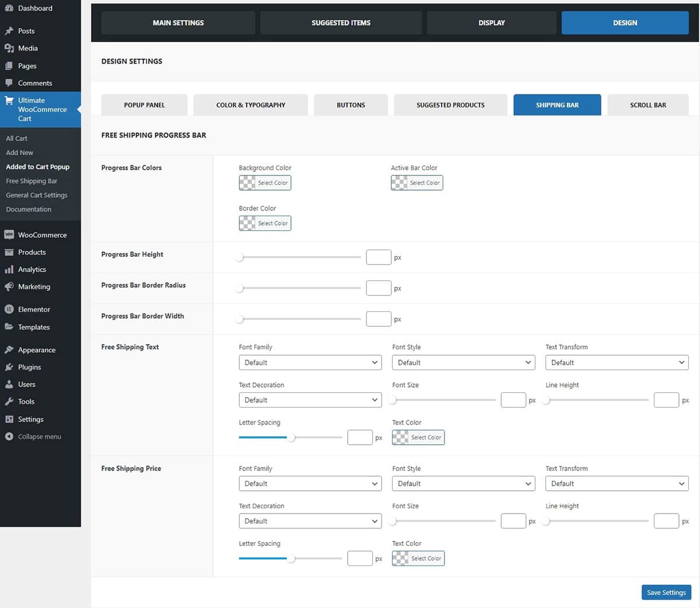Open General Cart Settings link
Viewport: 700px width, 608px height.
tap(37, 195)
